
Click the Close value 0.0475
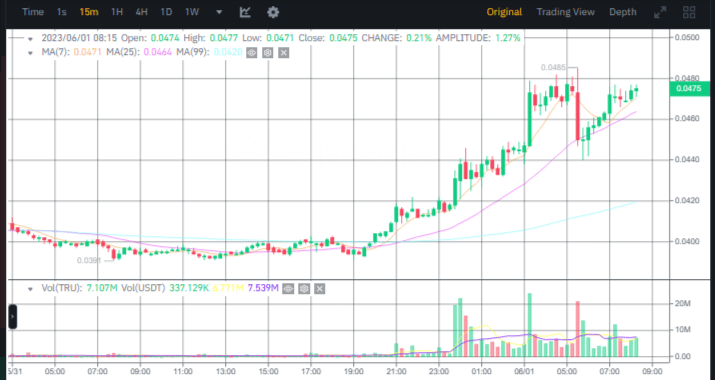point(343,38)
